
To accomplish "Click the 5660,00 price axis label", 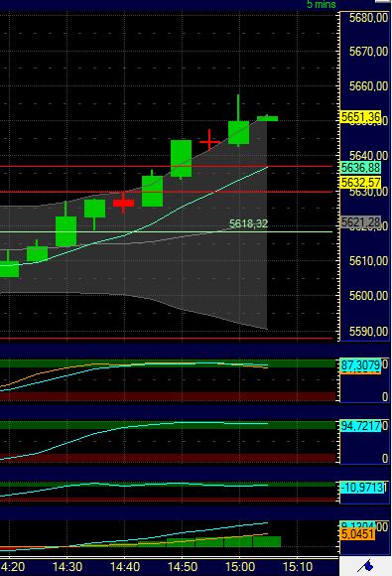I will coord(368,86).
